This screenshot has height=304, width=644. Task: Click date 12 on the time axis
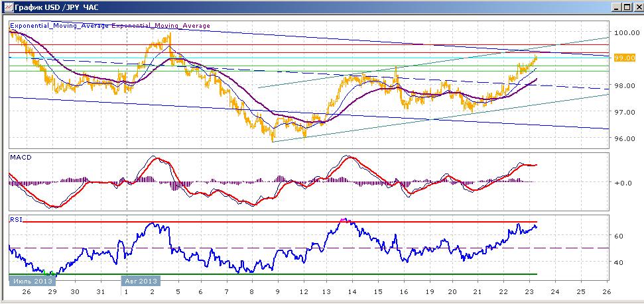(x=304, y=291)
